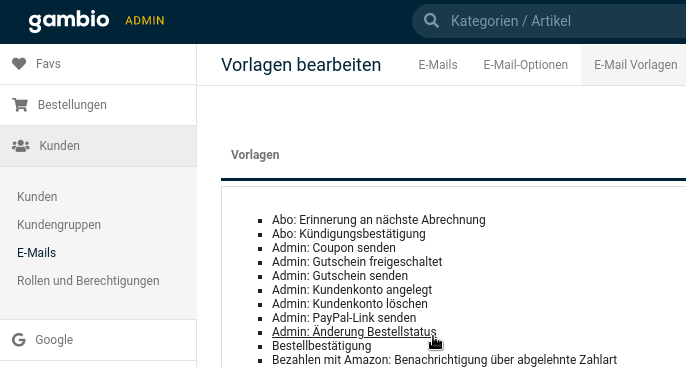
Task: Open template Admin: Kundenkonto löschen
Action: coord(350,304)
